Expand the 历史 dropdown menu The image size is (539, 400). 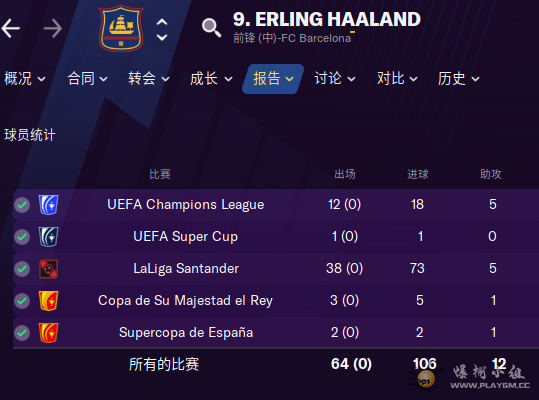click(x=459, y=79)
